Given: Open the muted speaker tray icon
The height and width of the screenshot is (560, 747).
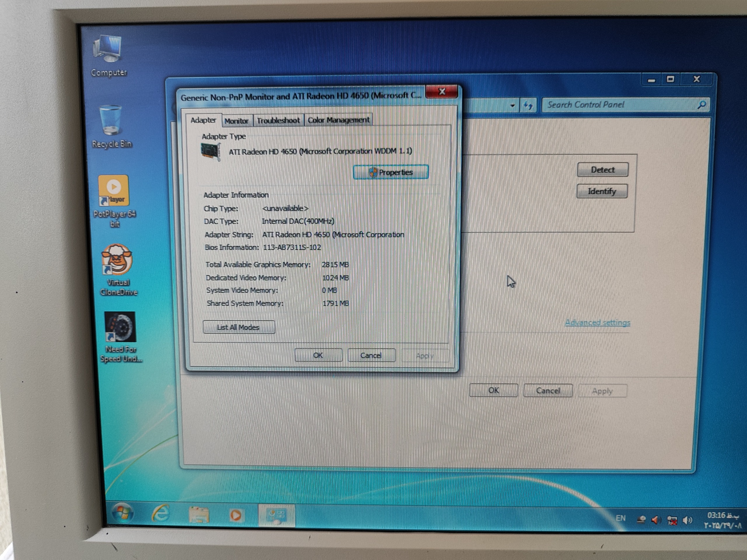Looking at the screenshot, I should pos(656,520).
